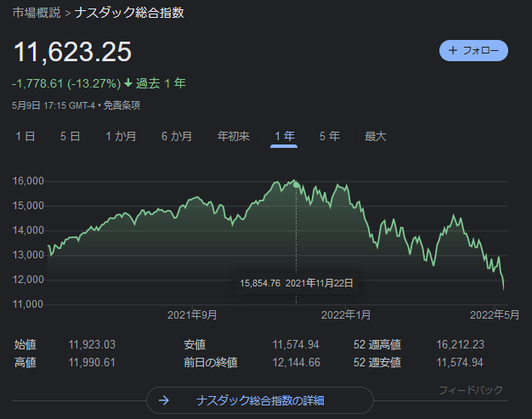Follow the index with フォロー button
Image resolution: width=532 pixels, height=419 pixels.
coord(473,50)
